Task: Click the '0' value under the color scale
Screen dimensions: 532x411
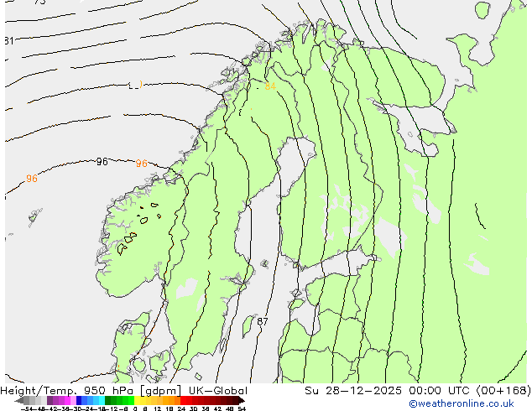Action: point(135,409)
